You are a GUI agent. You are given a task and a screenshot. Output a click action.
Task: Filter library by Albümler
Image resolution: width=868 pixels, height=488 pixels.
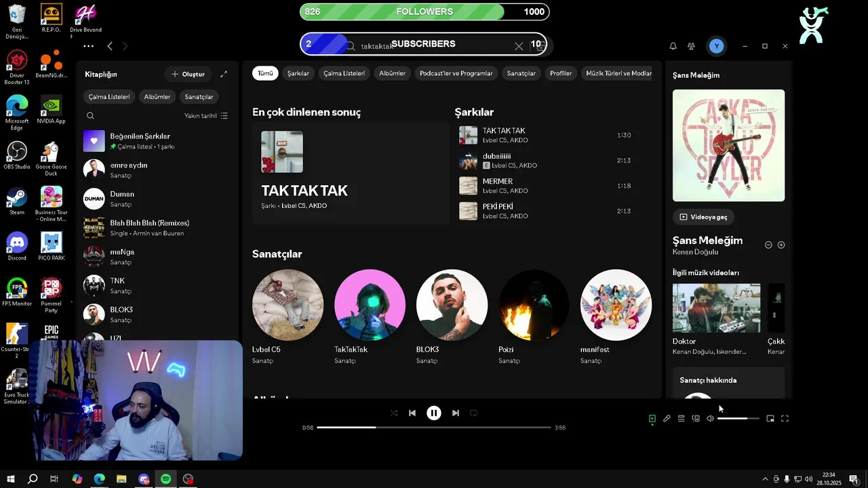[157, 97]
